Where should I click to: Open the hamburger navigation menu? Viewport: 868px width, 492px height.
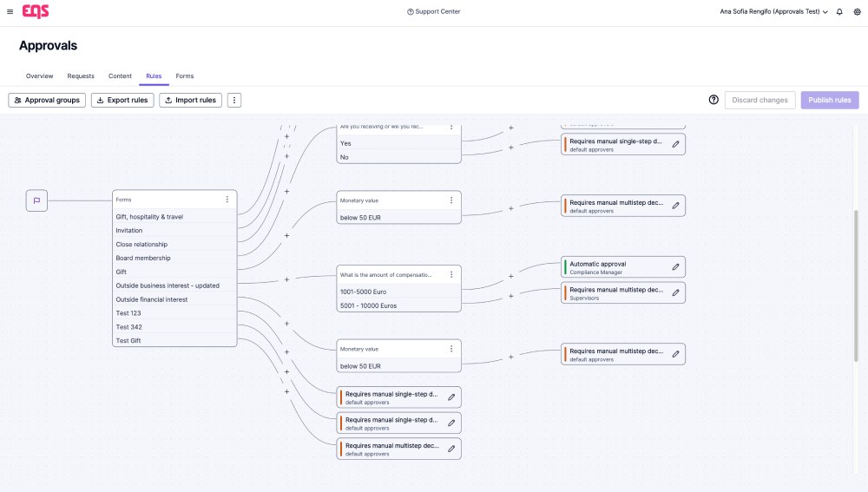[10, 12]
